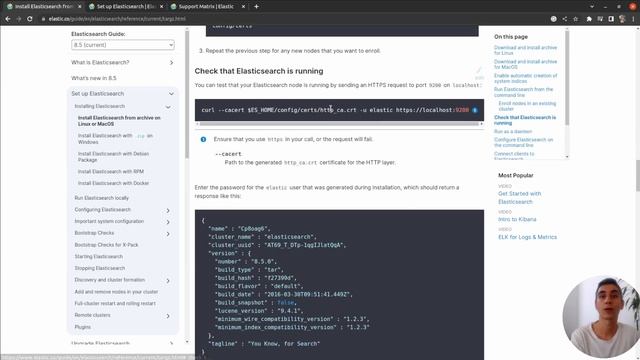Close the Install Elasticsearch tab
This screenshot has width=640, height=360.
(80, 7)
